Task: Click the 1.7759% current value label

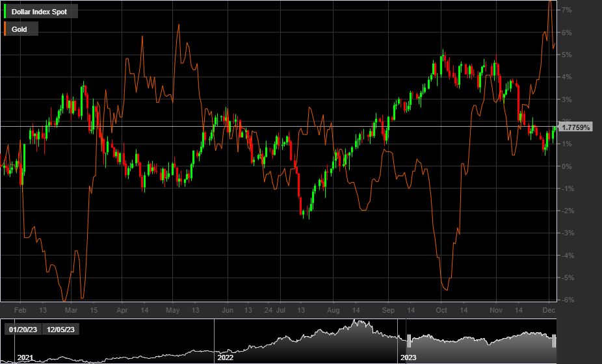Action: tap(576, 127)
